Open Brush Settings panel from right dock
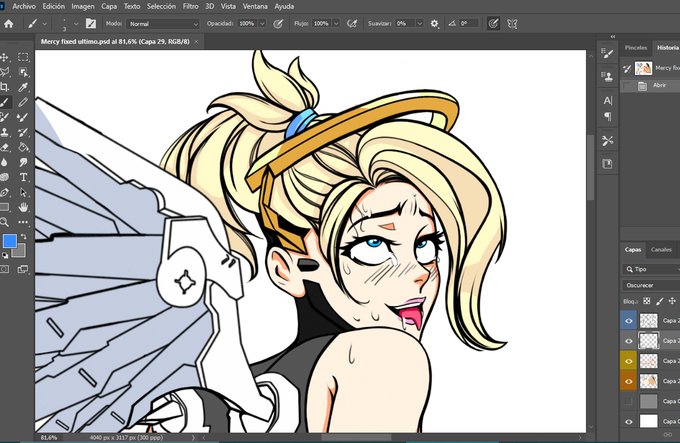Viewport: 680px width, 443px height. [x=608, y=54]
